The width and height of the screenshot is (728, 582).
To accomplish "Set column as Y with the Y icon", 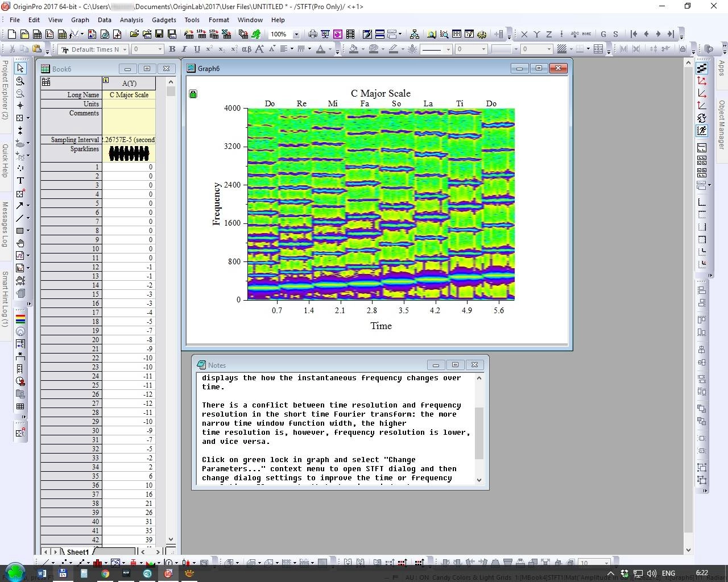I will [536, 34].
